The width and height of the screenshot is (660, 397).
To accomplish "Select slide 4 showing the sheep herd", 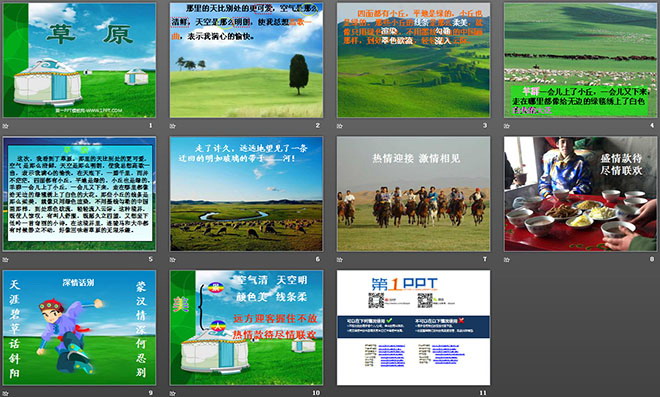I will pos(580,60).
